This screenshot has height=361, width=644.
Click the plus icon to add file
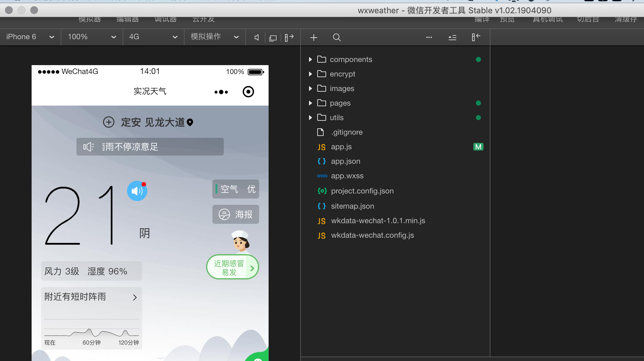click(x=313, y=38)
